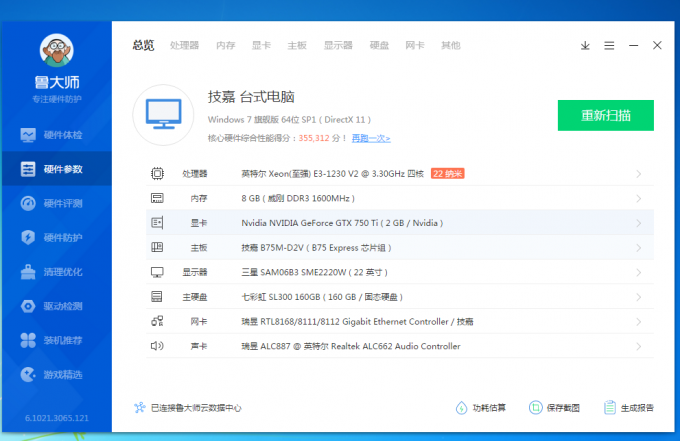
Task: Switch to the 处理器 tab
Action: click(x=184, y=45)
